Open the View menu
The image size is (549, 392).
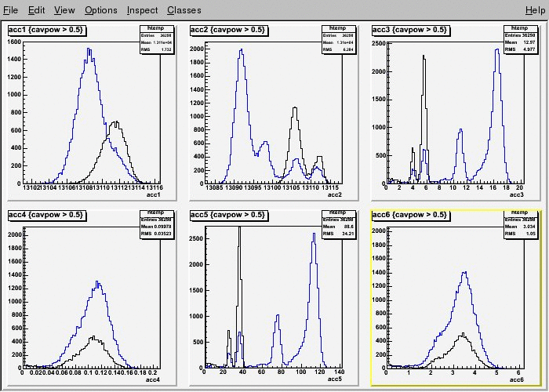pos(64,10)
